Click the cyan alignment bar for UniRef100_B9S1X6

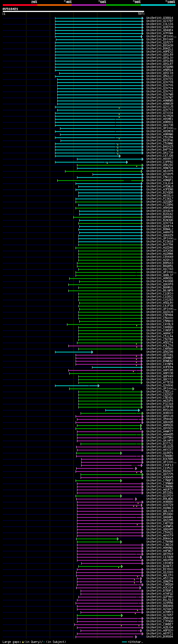point(123,410)
